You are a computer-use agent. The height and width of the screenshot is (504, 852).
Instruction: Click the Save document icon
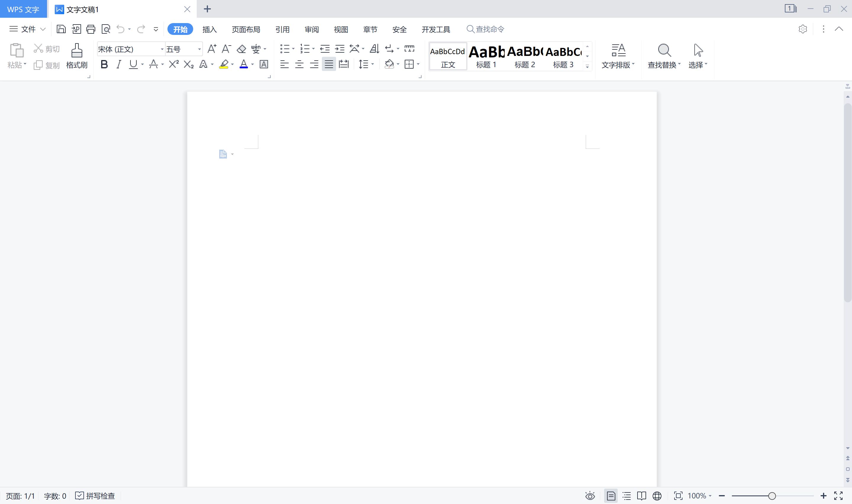(61, 29)
